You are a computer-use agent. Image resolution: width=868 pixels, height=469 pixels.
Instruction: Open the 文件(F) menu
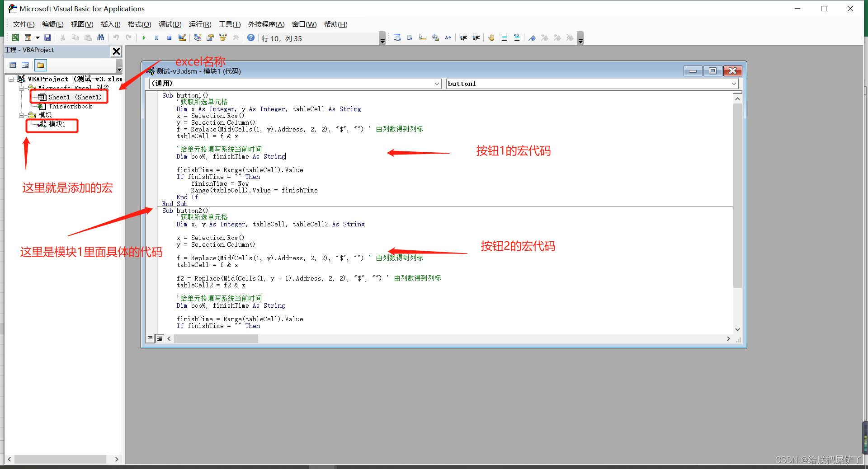pyautogui.click(x=24, y=24)
